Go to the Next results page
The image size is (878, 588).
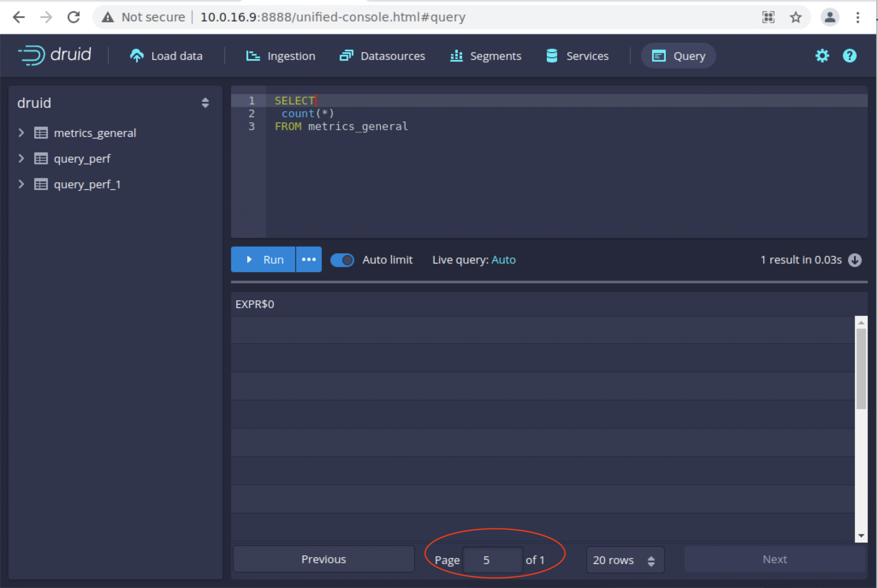[x=775, y=559]
